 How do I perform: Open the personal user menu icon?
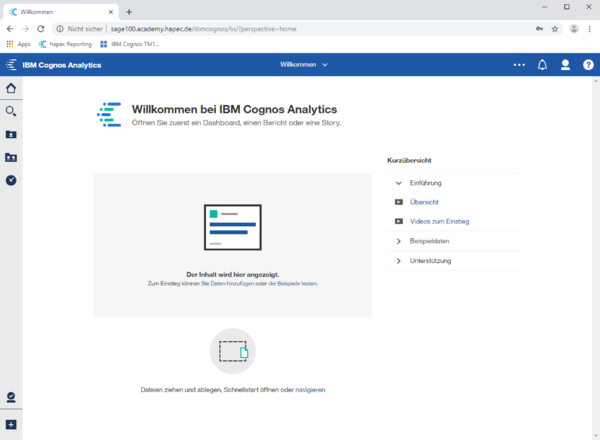(565, 65)
